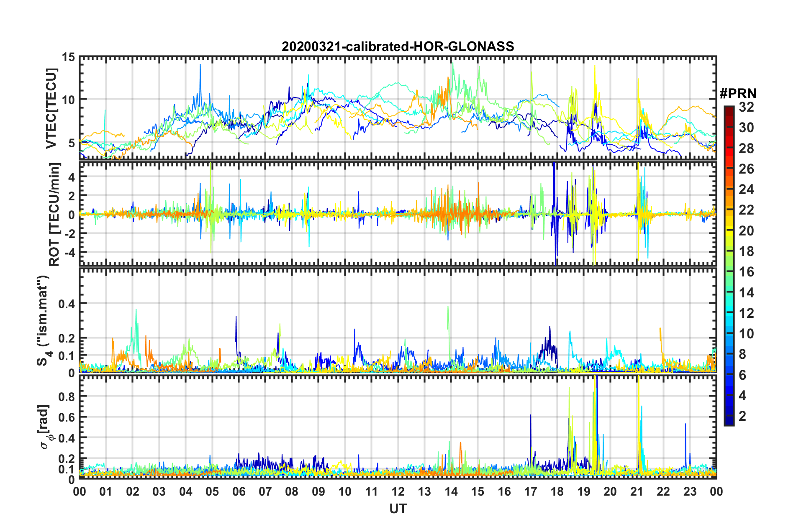Select the VTEC[TECU] y-axis label
The image size is (796, 532).
(51, 108)
